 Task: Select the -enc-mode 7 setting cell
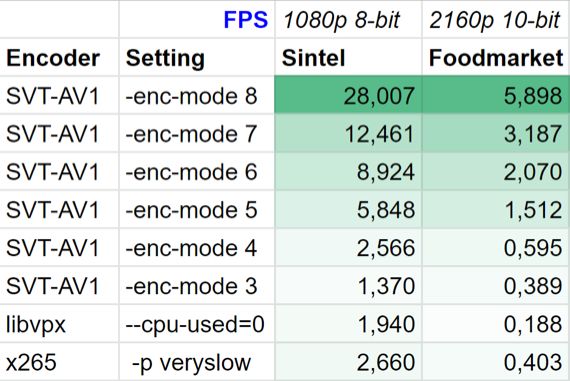point(197,133)
